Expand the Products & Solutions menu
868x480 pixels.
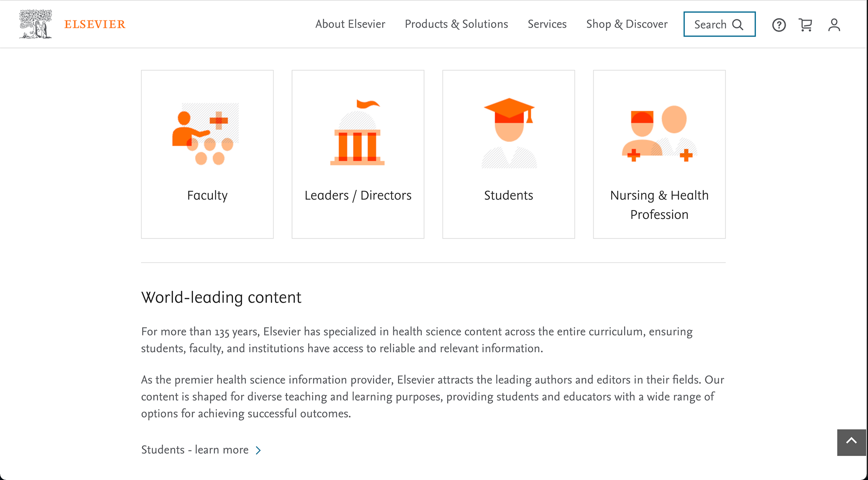tap(456, 24)
